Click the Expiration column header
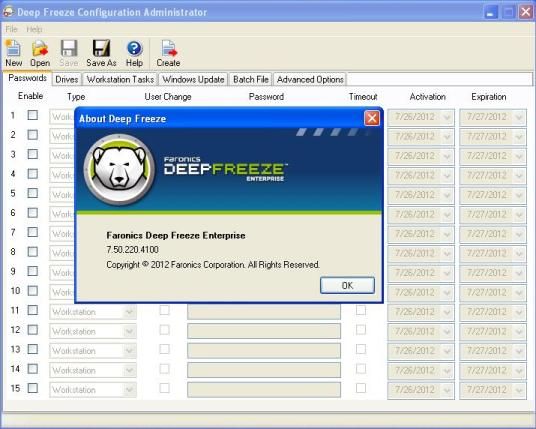Viewport: 536px width, 429px height. click(488, 97)
